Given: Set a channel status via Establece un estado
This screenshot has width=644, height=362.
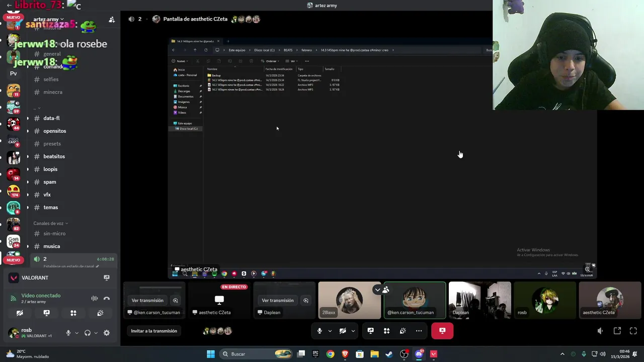Looking at the screenshot, I should click(x=71, y=266).
